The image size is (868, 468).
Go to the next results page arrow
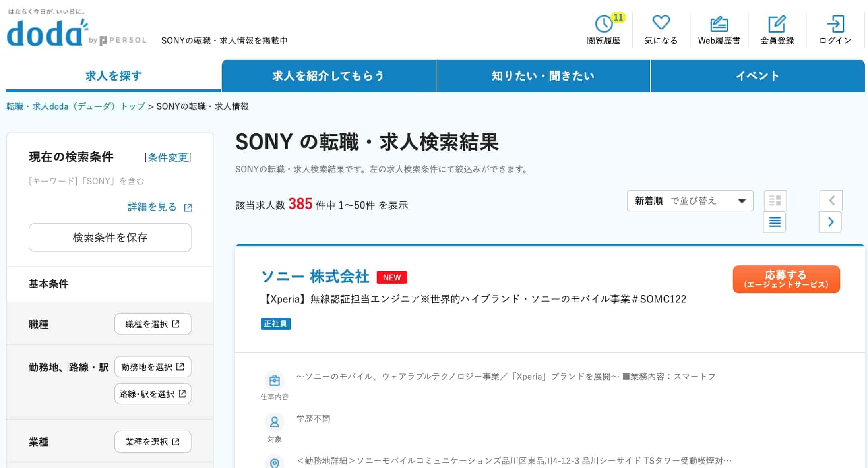(830, 222)
